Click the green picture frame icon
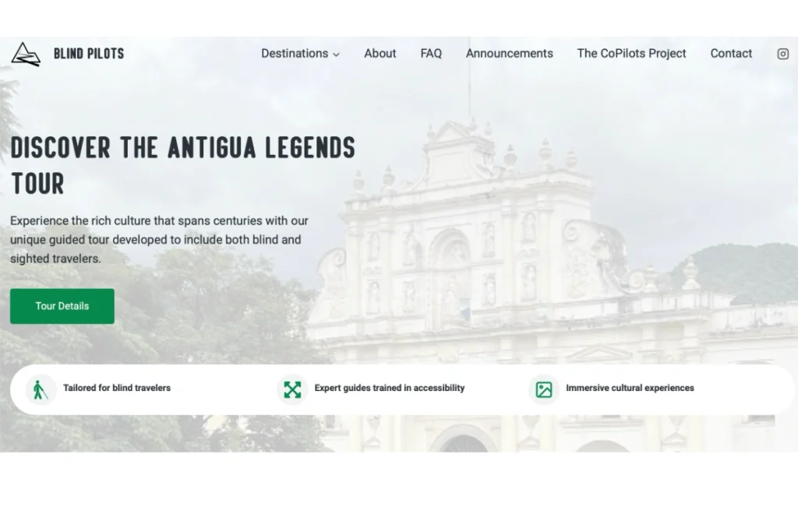The image size is (798, 532). tap(544, 389)
